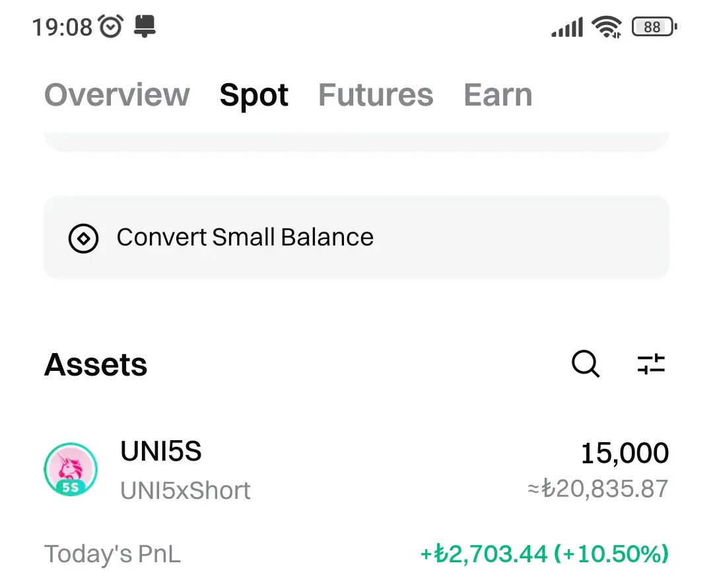713x588 pixels.
Task: Click the cellular signal strength icon
Action: click(567, 28)
